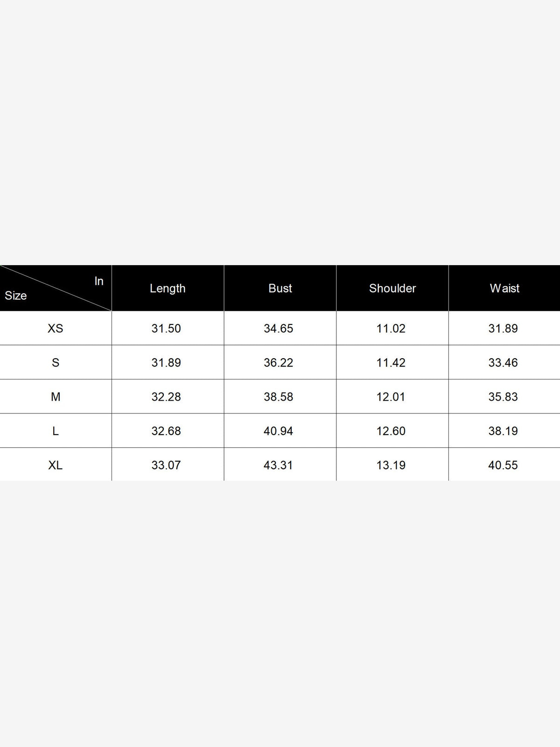
Task: Click the XS length value 31.50
Action: [166, 328]
